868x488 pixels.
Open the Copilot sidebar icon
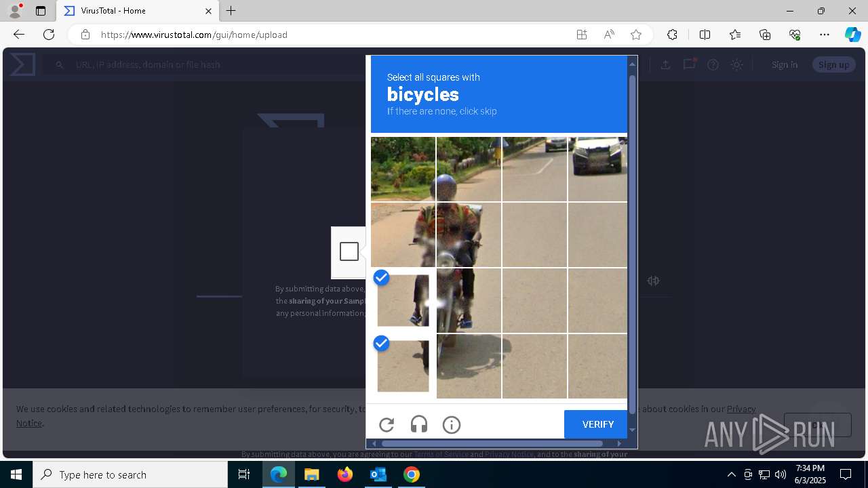pos(853,35)
